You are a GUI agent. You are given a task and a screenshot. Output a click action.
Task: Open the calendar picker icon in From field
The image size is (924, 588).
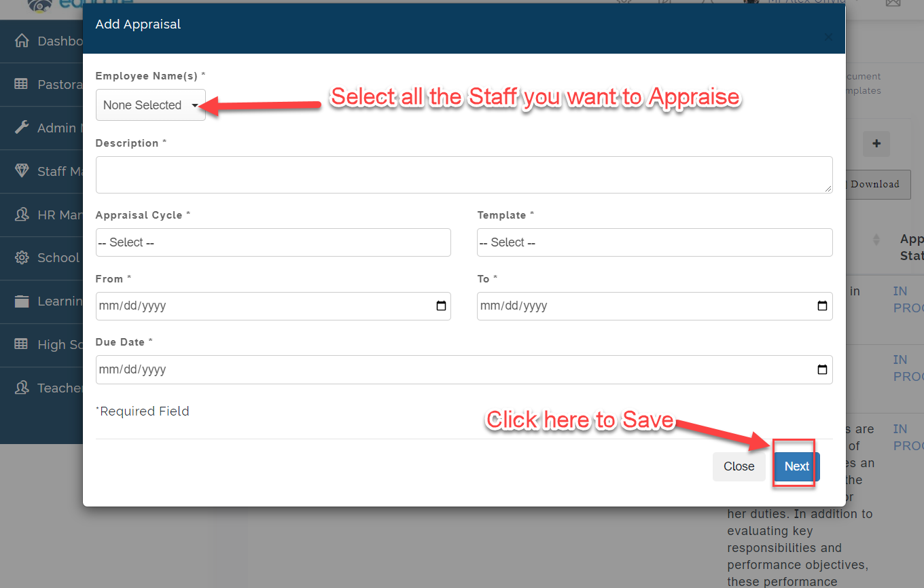pyautogui.click(x=441, y=306)
